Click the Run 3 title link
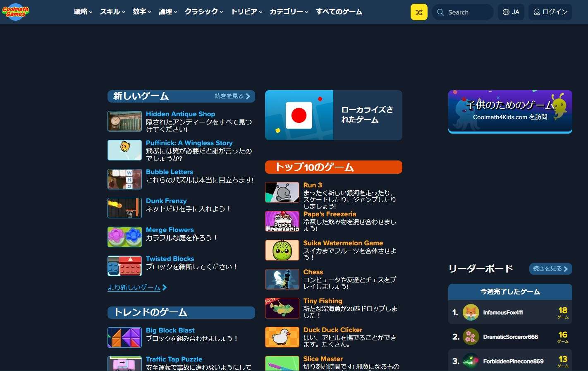The width and height of the screenshot is (588, 371). point(313,185)
